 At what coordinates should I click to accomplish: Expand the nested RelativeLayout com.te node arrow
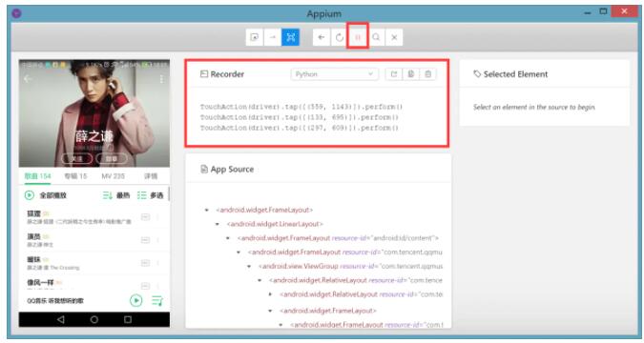(270, 294)
